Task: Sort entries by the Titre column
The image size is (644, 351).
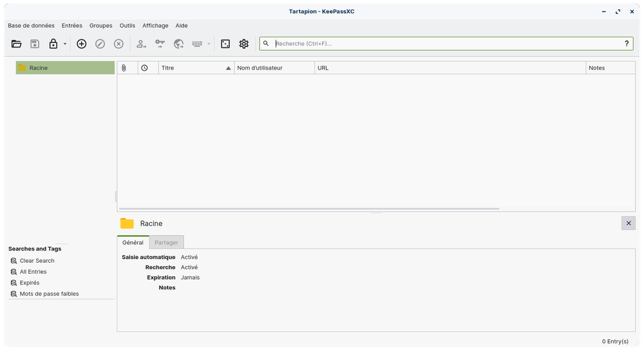Action: (x=195, y=68)
